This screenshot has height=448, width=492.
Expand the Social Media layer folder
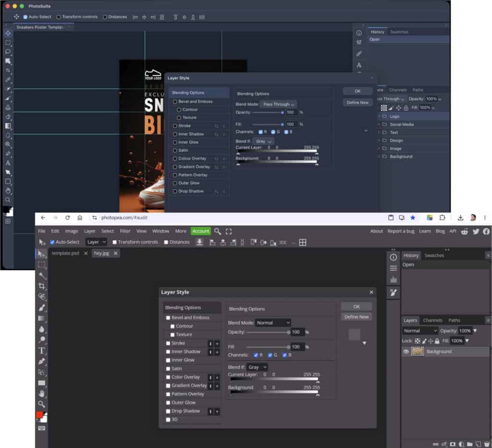(x=379, y=124)
